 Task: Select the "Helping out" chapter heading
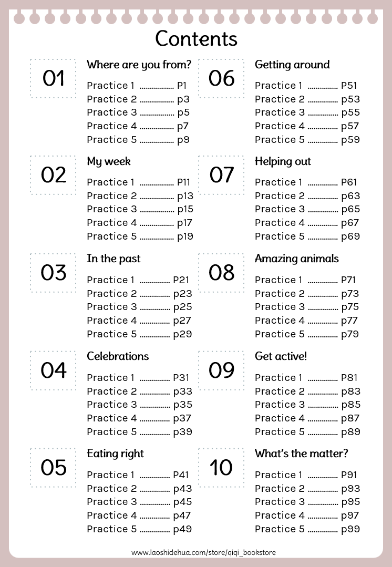point(283,161)
